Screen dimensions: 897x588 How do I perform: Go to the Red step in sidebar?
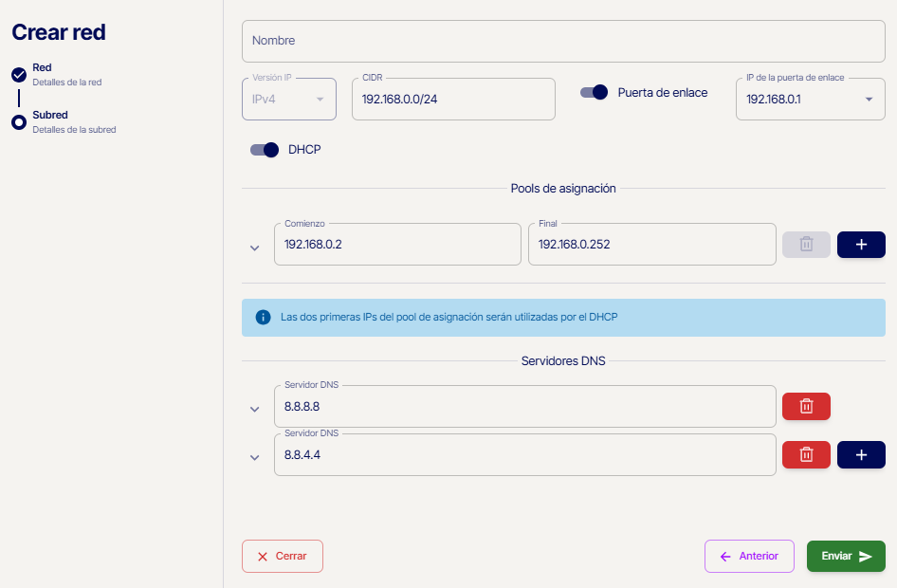pyautogui.click(x=43, y=68)
